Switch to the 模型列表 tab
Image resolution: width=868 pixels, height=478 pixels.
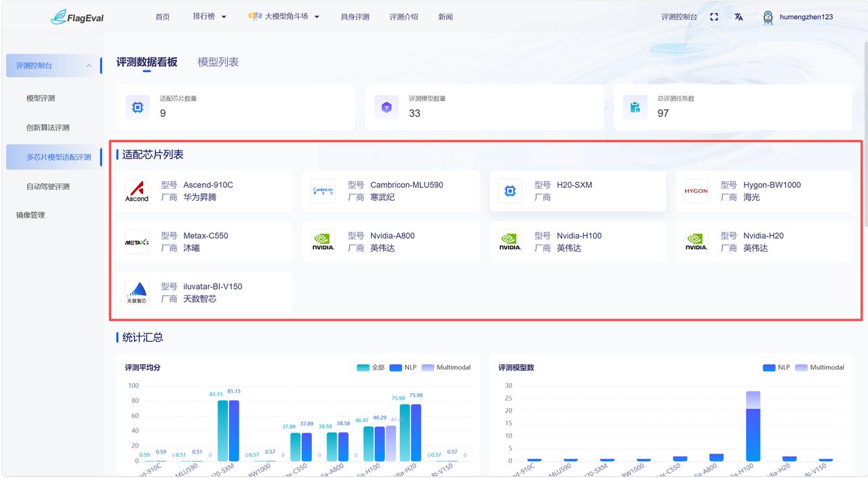(x=218, y=62)
